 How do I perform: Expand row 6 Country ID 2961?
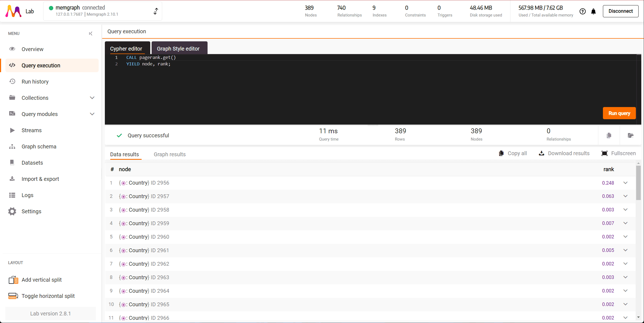[625, 250]
